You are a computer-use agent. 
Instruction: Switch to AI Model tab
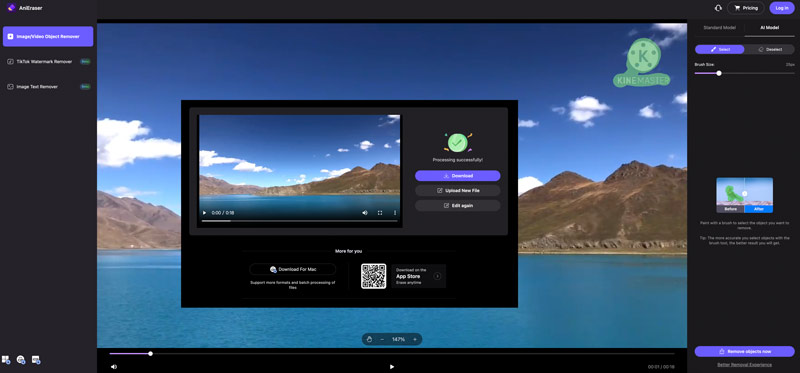point(769,28)
